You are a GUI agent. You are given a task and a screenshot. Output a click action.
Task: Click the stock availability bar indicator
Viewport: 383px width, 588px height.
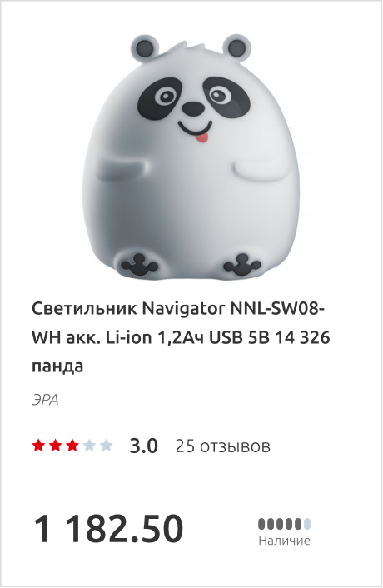point(285,524)
